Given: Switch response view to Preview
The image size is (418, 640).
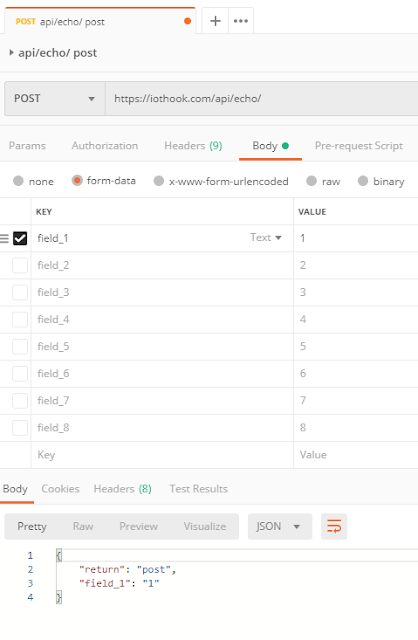Looking at the screenshot, I should pyautogui.click(x=138, y=526).
